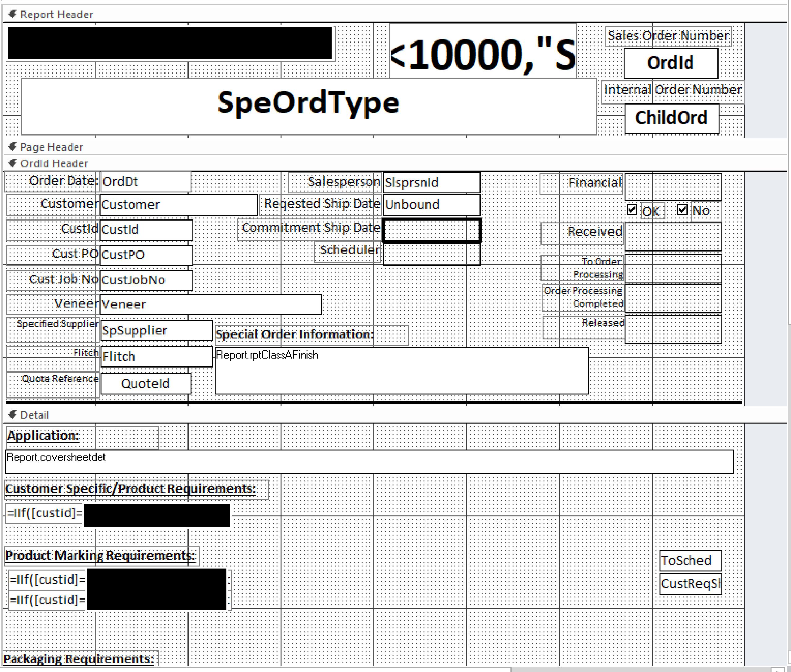Select the Veneer text box
The height and width of the screenshot is (672, 791).
210,304
